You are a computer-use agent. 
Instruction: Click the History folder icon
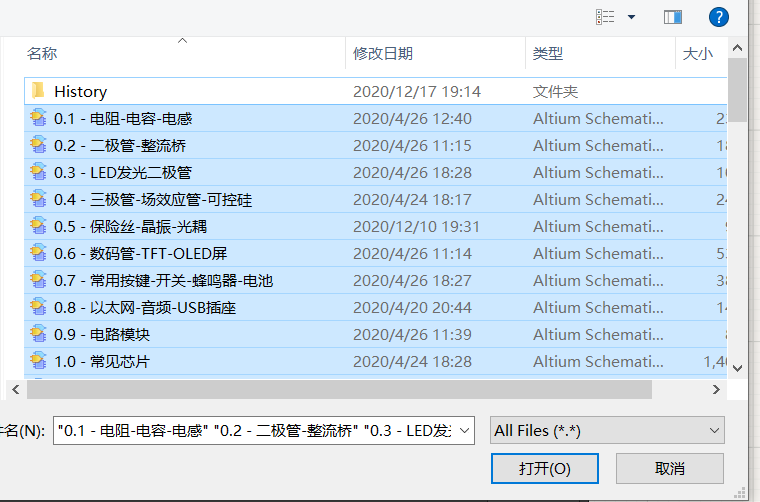38,91
